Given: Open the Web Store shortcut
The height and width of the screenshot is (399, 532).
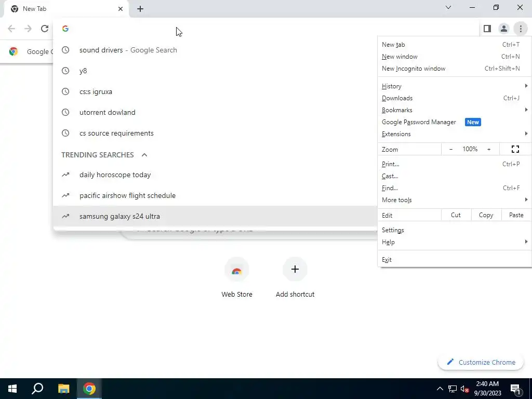Looking at the screenshot, I should [x=237, y=278].
